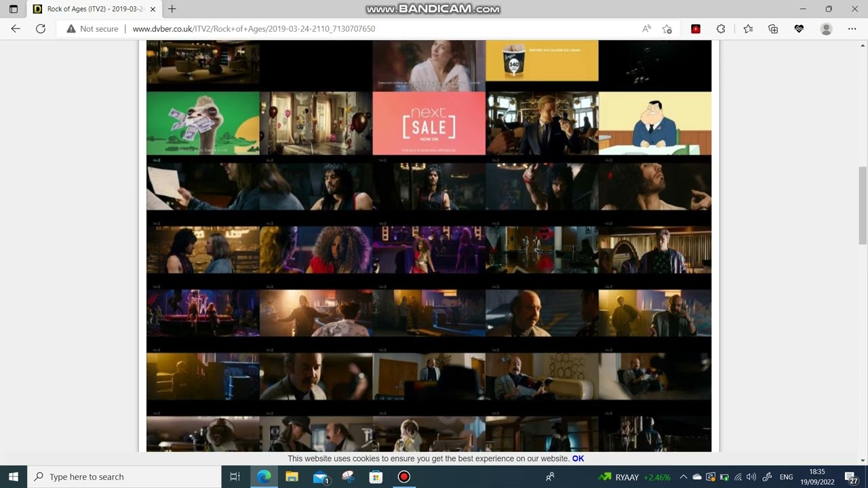Open the notification center
Image resolution: width=868 pixels, height=488 pixels.
[x=851, y=477]
